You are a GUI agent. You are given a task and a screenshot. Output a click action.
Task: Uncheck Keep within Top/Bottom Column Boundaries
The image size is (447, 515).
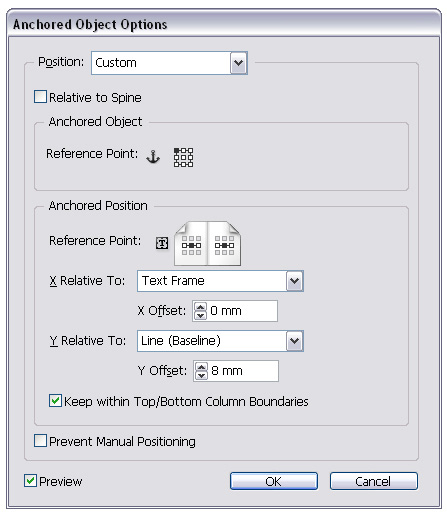click(55, 401)
